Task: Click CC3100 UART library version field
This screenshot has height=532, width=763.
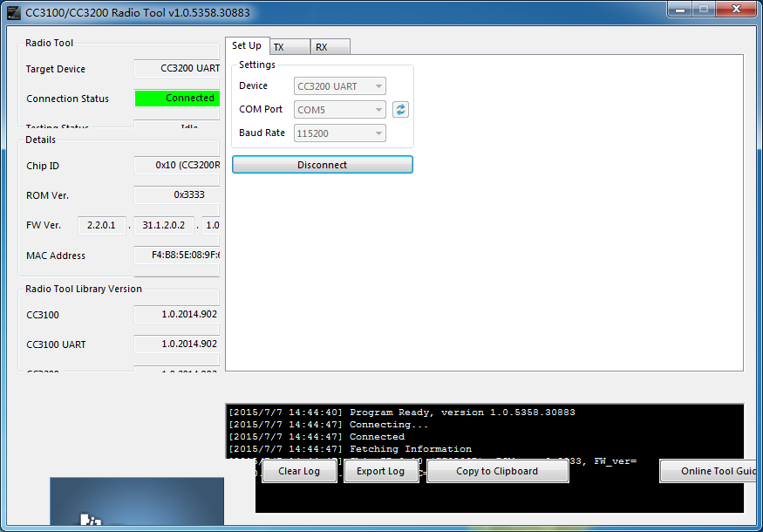Action: tap(177, 344)
